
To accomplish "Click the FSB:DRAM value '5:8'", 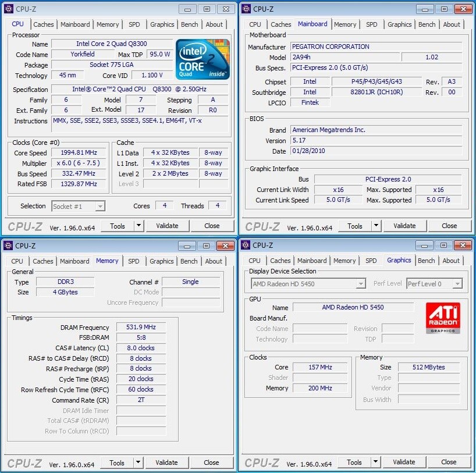I will click(141, 337).
